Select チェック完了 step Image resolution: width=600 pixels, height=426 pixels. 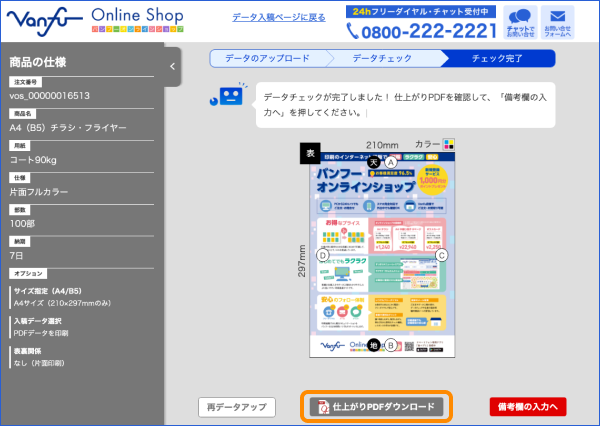[x=497, y=58]
